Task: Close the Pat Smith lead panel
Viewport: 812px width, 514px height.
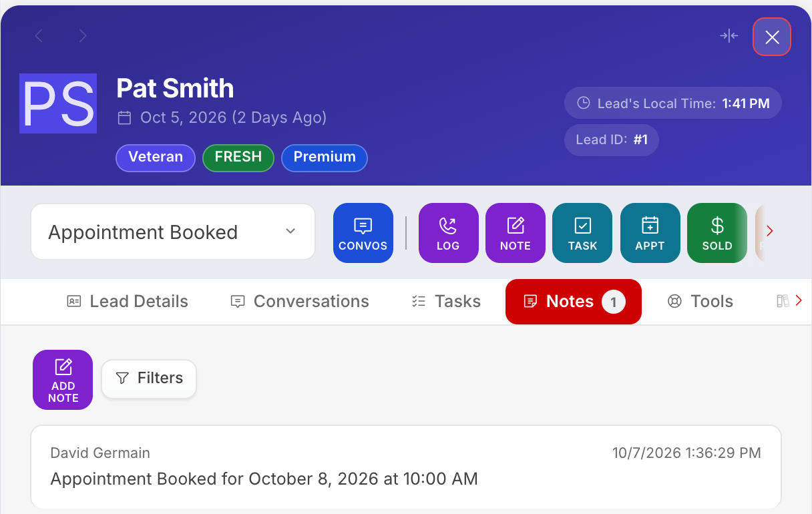Action: [772, 37]
